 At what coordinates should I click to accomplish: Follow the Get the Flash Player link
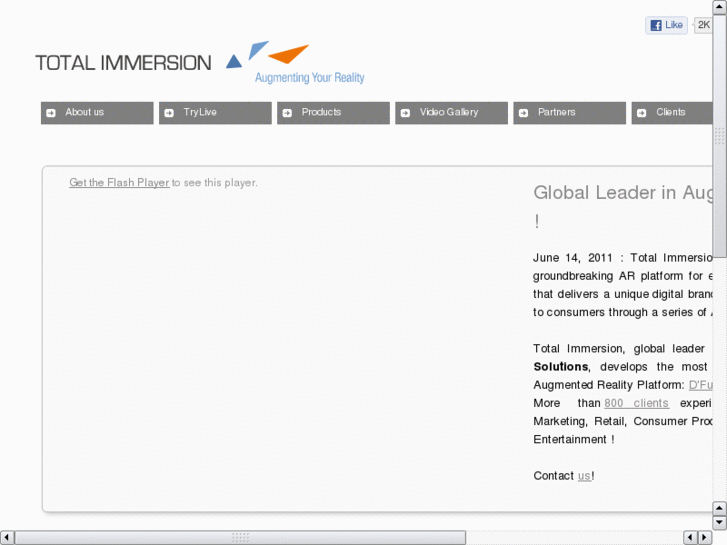pos(119,183)
